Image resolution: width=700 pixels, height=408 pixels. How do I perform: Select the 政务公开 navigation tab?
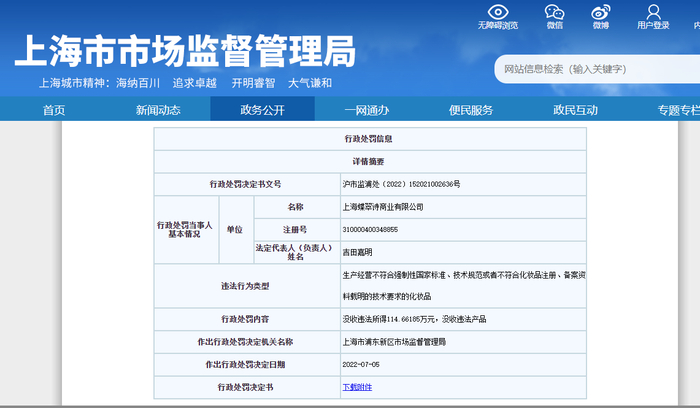click(262, 110)
